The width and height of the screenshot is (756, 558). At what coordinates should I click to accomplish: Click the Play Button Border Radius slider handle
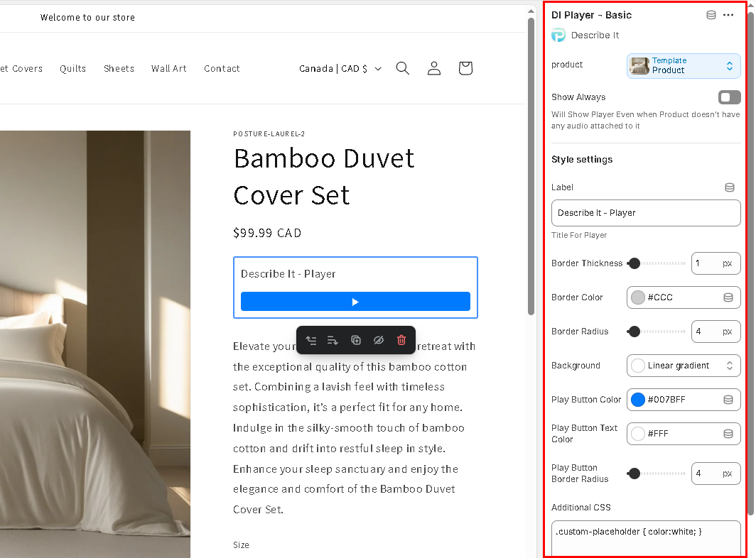pyautogui.click(x=634, y=474)
